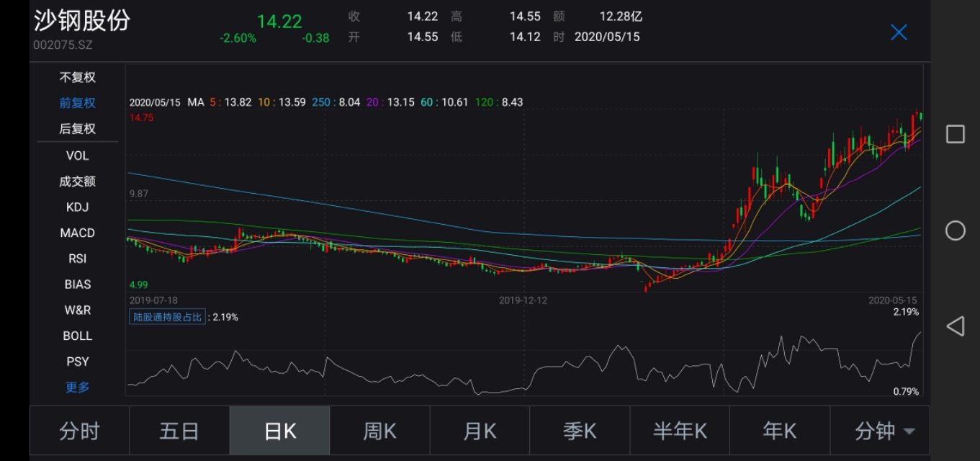Screen dimensions: 980x461
Task: Show the MACD indicator
Action: coord(77,233)
